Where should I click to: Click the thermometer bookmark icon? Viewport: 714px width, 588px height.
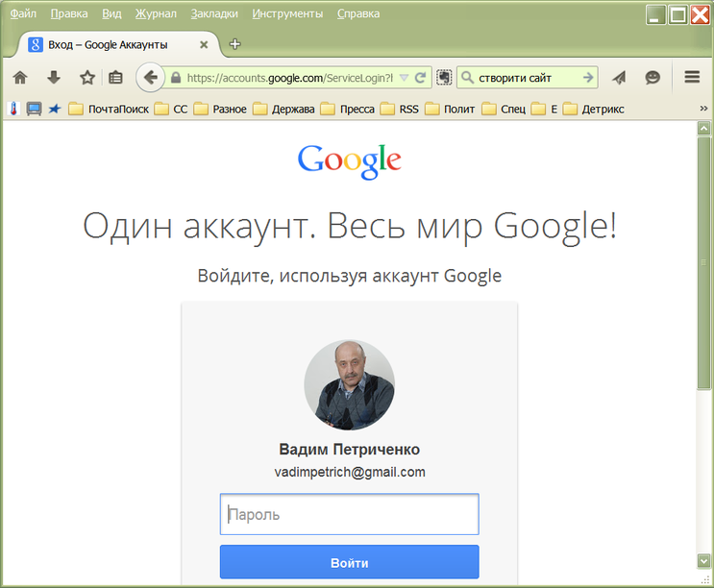13,109
